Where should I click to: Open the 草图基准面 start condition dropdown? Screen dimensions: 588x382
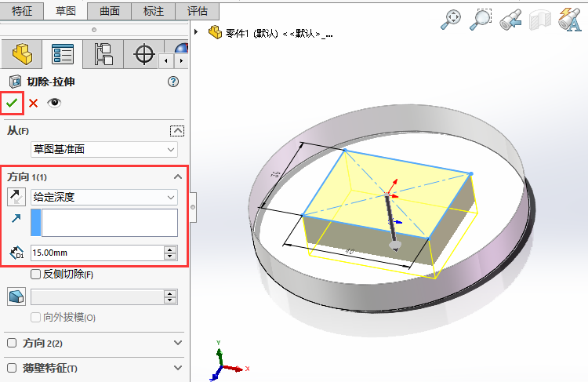click(103, 149)
